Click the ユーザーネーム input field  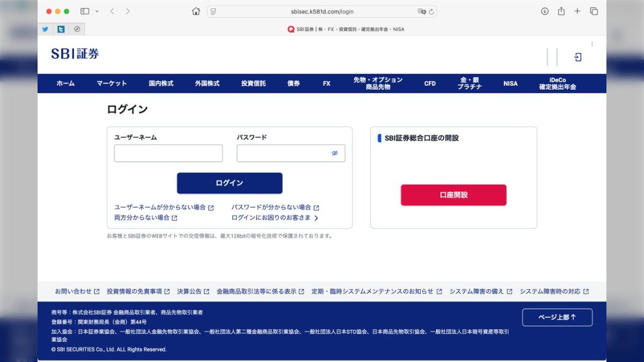pos(169,153)
